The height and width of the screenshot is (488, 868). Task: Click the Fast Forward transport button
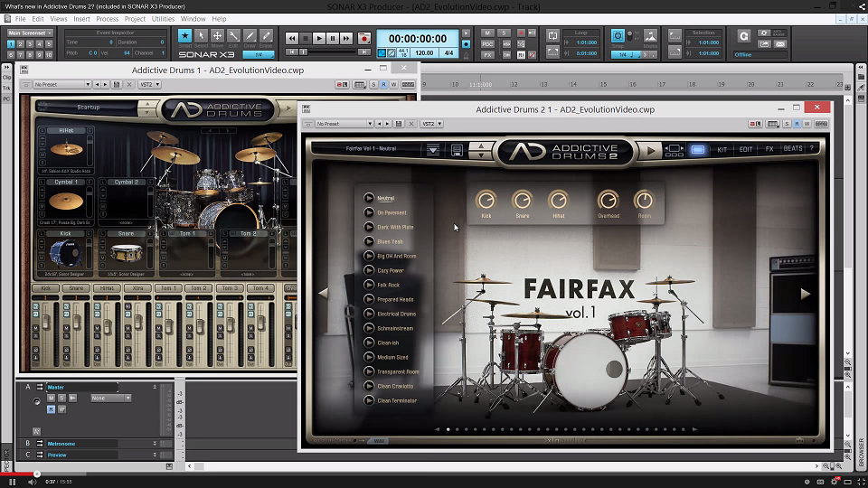346,39
